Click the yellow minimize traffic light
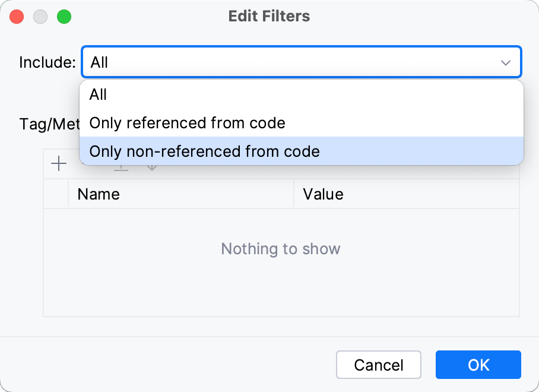The image size is (539, 392). [x=40, y=17]
